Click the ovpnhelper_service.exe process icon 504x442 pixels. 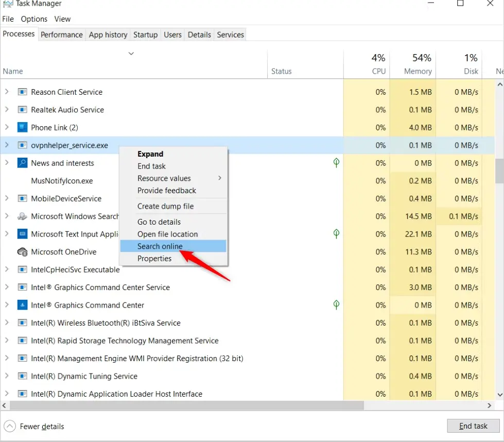22,145
